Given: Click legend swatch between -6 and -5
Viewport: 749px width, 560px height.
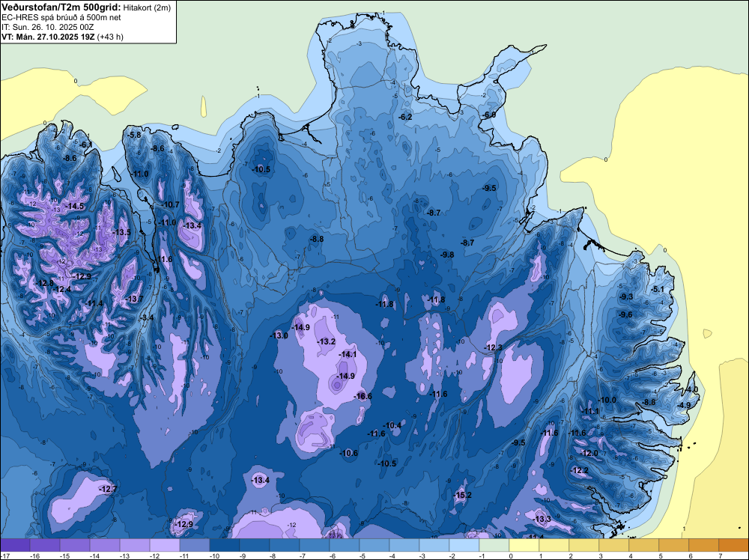Looking at the screenshot, I should 345,545.
